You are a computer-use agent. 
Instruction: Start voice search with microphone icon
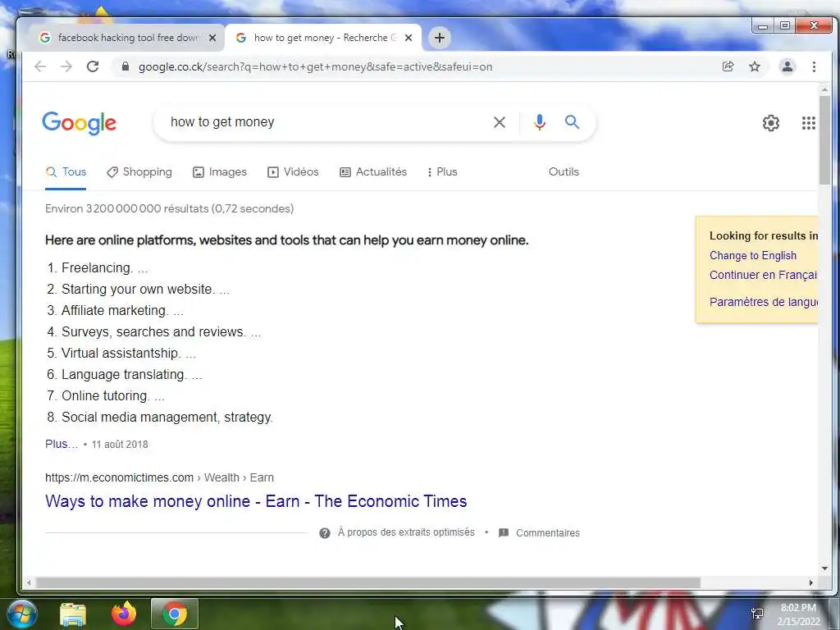point(540,122)
